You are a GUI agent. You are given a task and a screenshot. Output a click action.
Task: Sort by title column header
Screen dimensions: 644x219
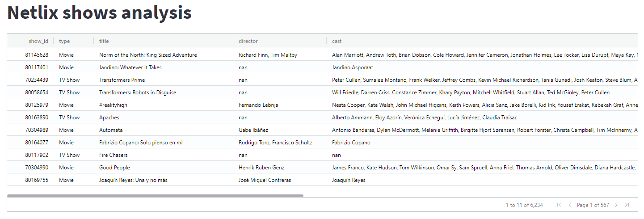104,41
